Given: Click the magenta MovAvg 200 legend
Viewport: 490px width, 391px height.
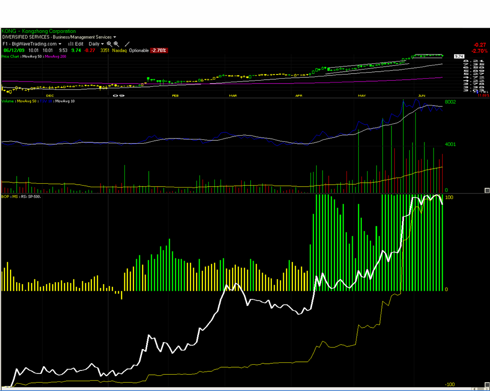Looking at the screenshot, I should (x=55, y=57).
